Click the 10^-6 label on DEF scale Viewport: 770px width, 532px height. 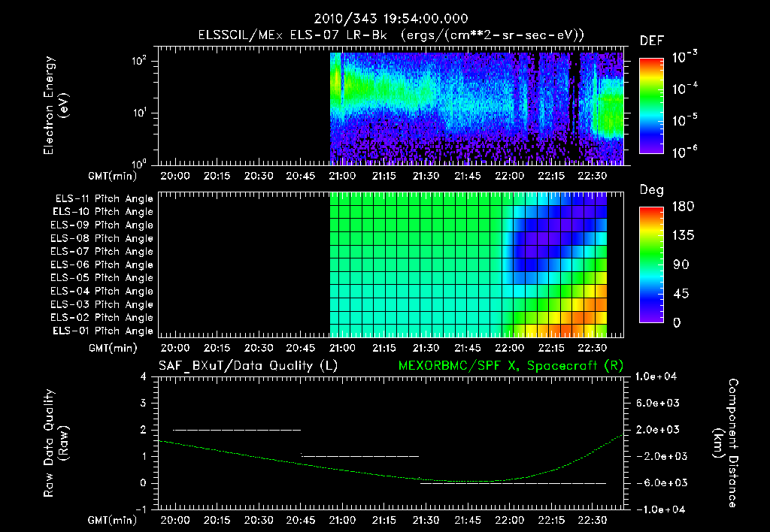[x=684, y=152]
